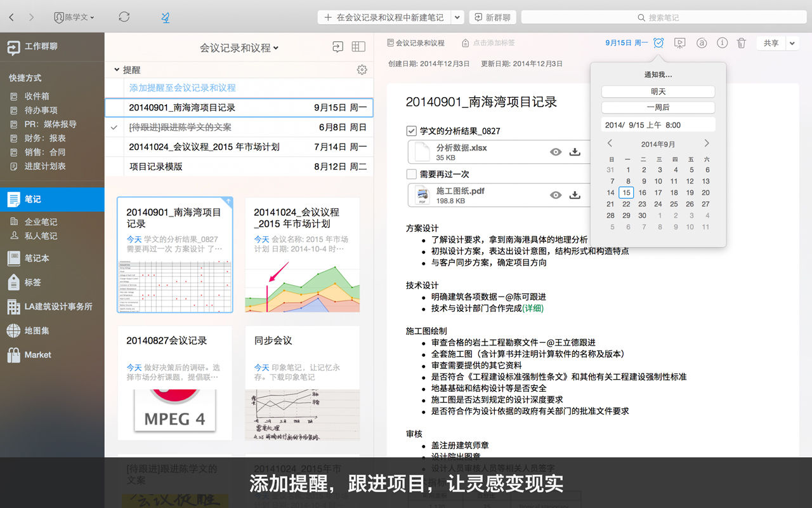Viewport: 812px width, 508px height.
Task: Collapse the 提醒 reminders section
Action: pyautogui.click(x=117, y=70)
